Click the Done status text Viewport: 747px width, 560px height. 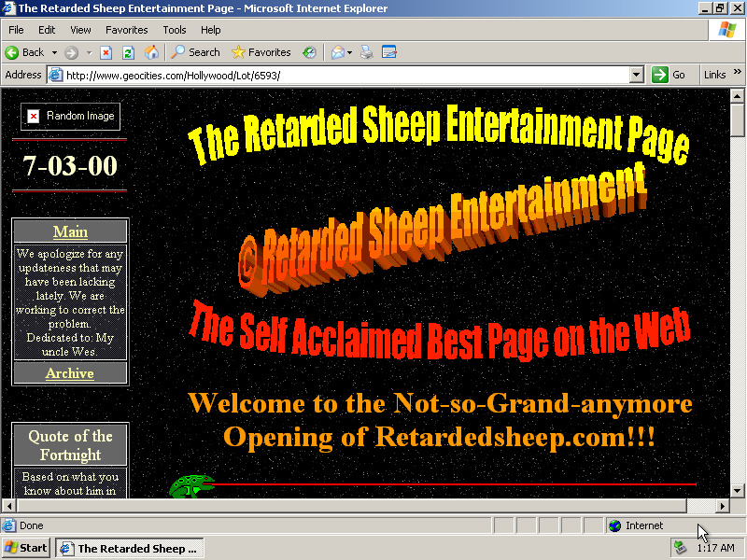(x=32, y=525)
